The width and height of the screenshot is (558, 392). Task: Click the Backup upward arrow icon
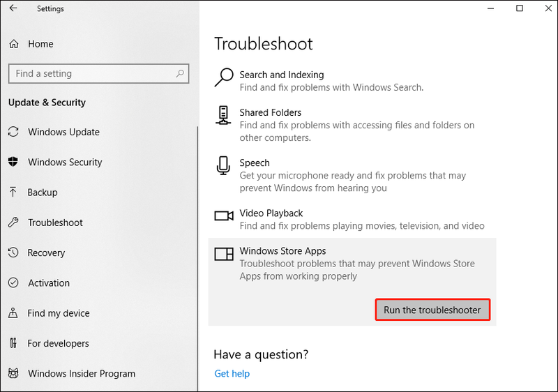point(13,192)
